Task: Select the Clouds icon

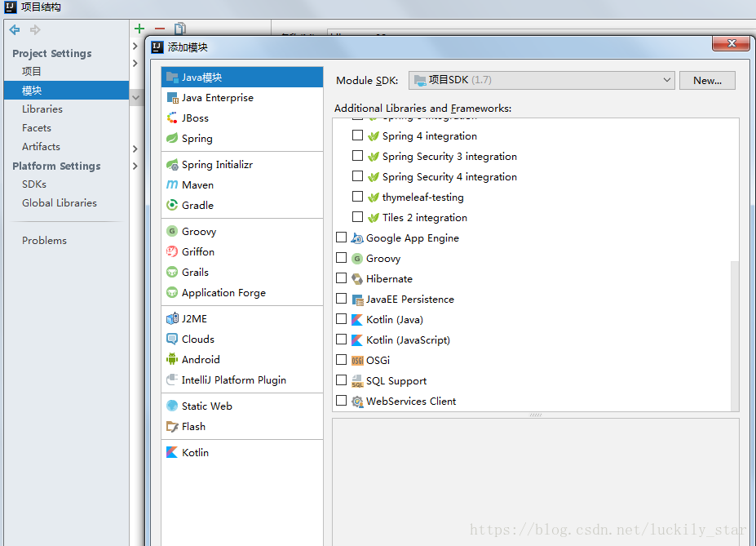Action: pos(172,339)
